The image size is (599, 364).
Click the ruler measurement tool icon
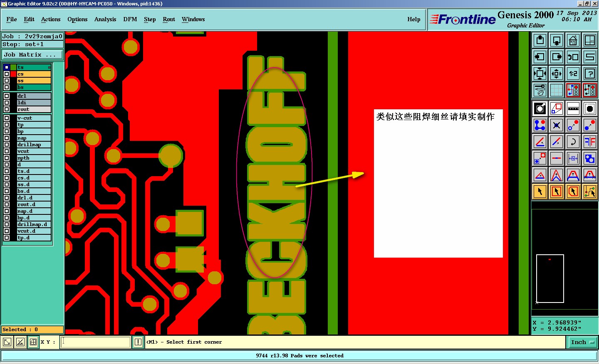(x=573, y=108)
